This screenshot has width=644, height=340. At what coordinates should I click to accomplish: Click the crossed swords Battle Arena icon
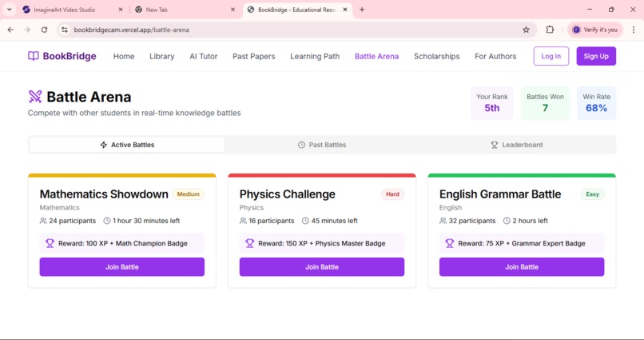tap(35, 97)
